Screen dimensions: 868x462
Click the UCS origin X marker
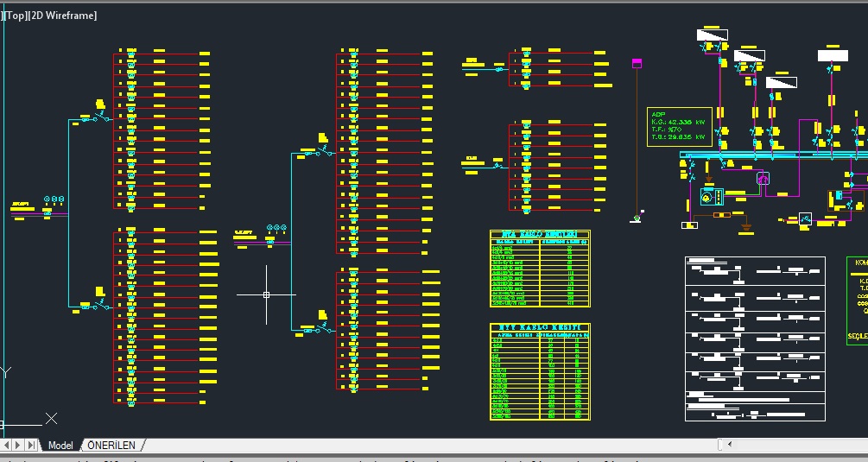[x=51, y=419]
